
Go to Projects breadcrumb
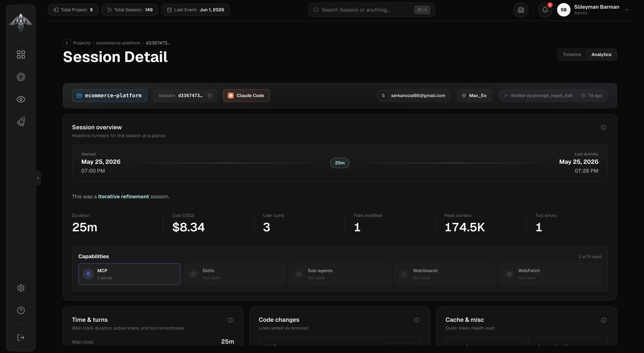click(x=82, y=43)
